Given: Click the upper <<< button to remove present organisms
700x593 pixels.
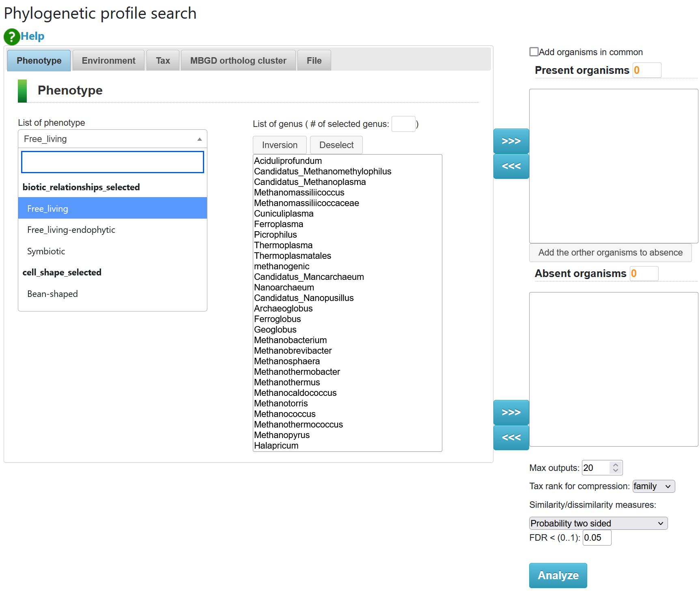Looking at the screenshot, I should click(x=511, y=166).
